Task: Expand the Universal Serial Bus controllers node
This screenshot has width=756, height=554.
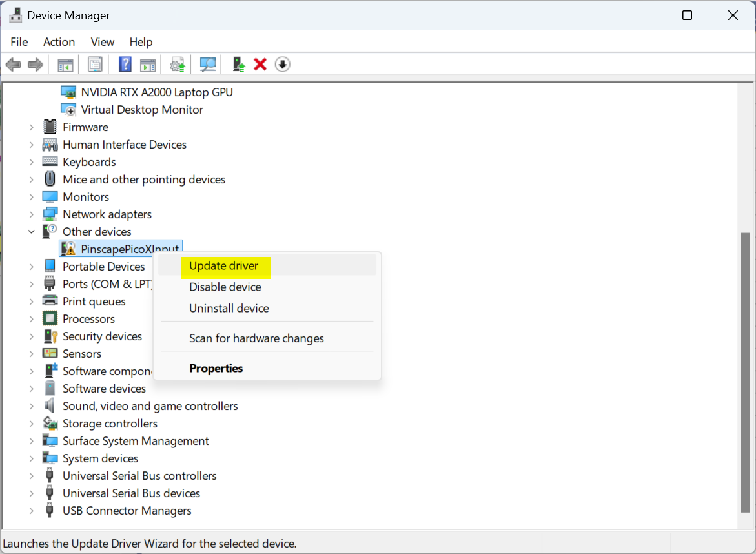Action: pos(32,476)
